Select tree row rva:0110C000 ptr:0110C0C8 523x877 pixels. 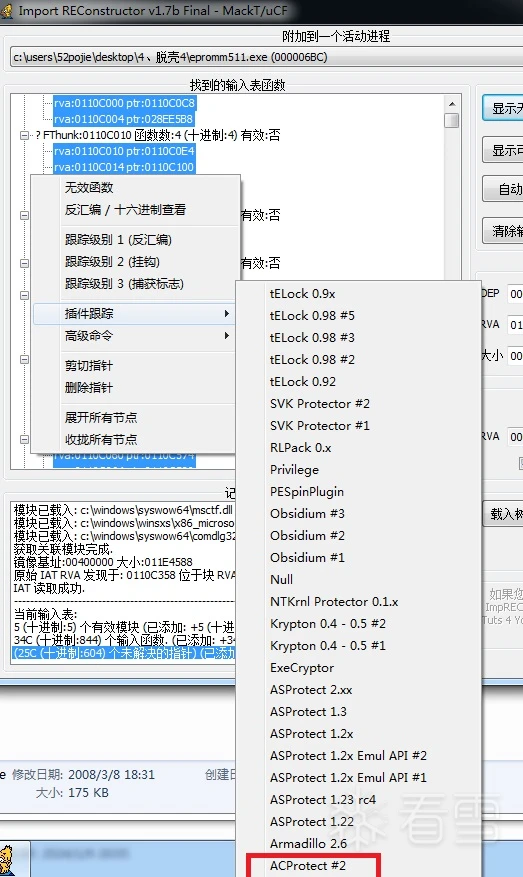124,103
